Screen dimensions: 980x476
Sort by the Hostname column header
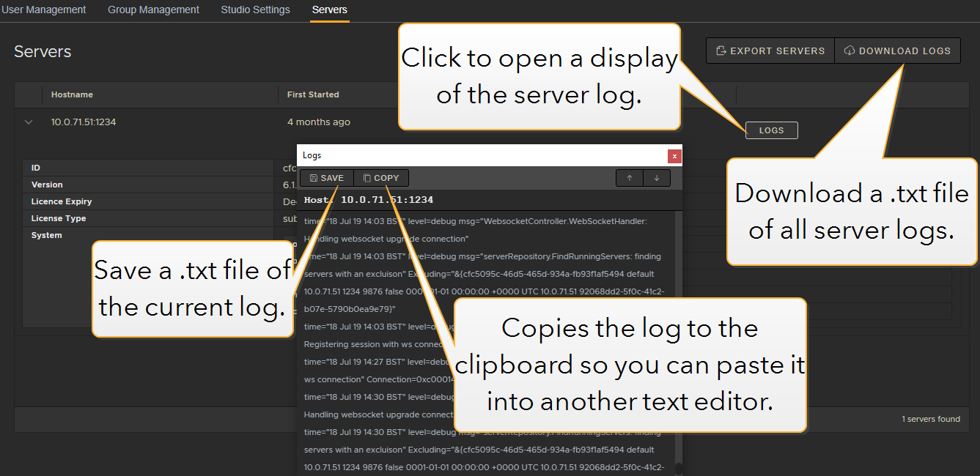pos(72,94)
